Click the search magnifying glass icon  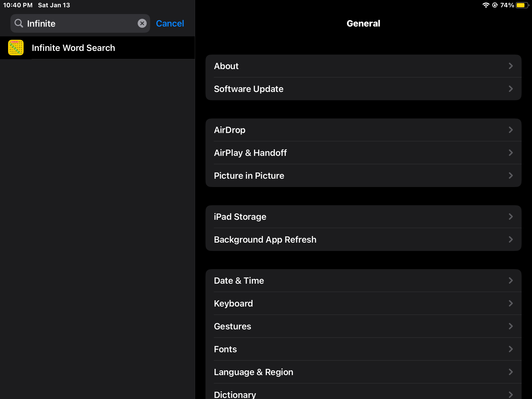pos(19,23)
